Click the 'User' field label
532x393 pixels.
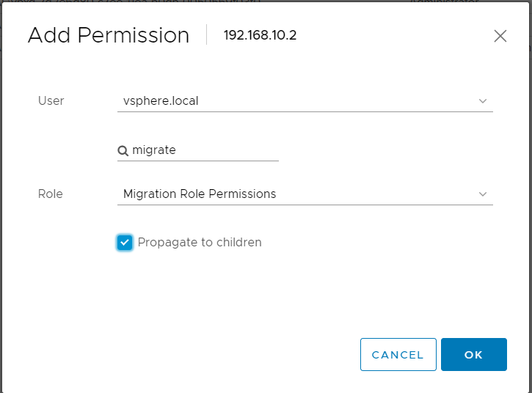tap(51, 100)
